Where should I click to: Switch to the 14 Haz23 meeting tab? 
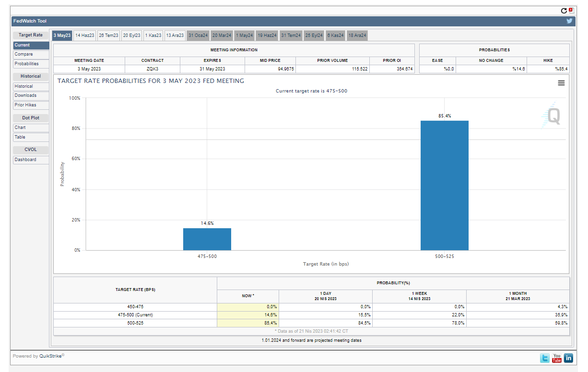[84, 35]
